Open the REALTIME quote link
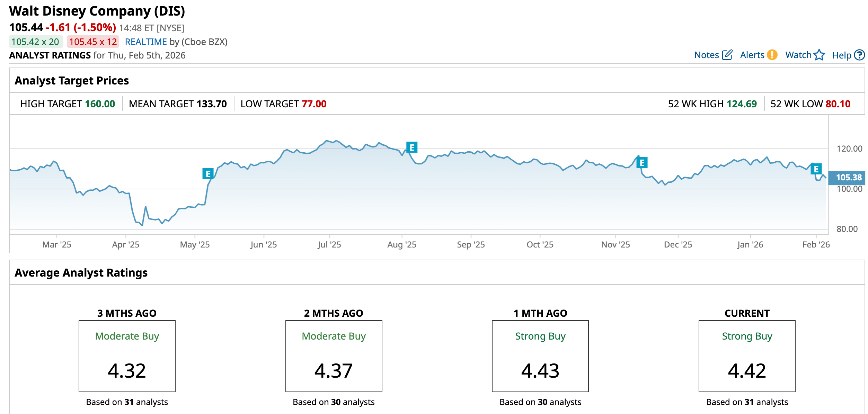 [146, 42]
